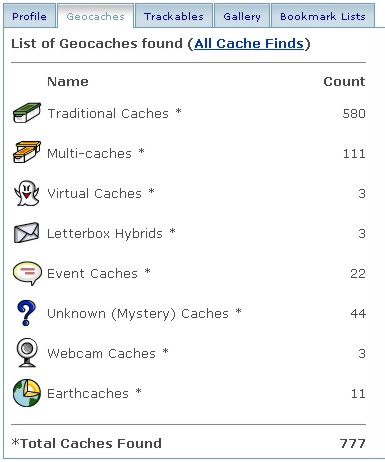This screenshot has width=385, height=462.
Task: Open the All Cache Finds link
Action: (249, 44)
